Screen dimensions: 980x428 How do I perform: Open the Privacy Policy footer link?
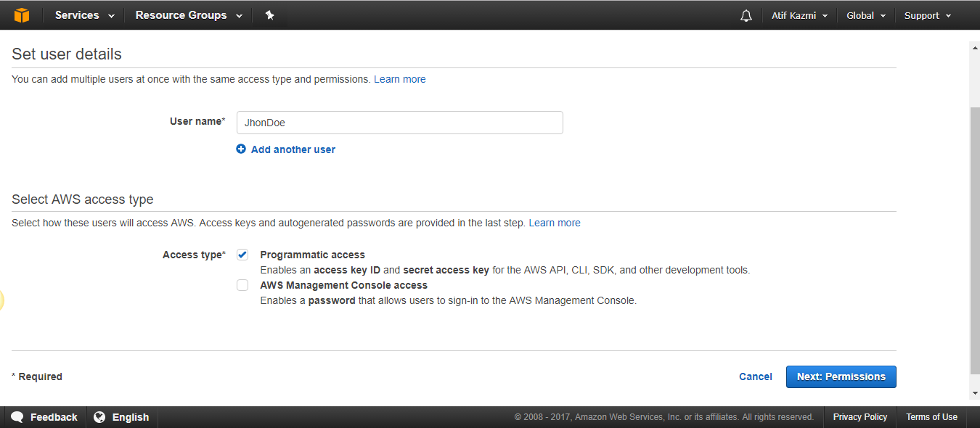tap(860, 417)
